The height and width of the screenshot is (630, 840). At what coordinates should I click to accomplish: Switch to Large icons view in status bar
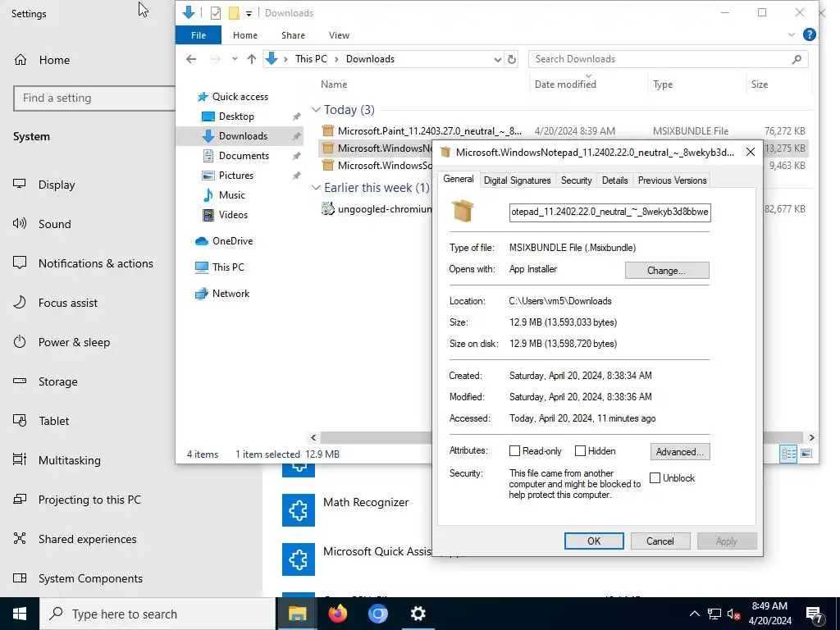pyautogui.click(x=806, y=454)
